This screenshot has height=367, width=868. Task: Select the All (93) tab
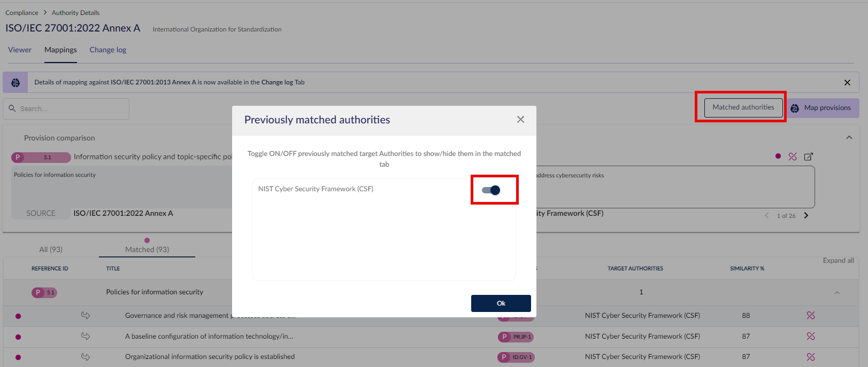coord(51,249)
